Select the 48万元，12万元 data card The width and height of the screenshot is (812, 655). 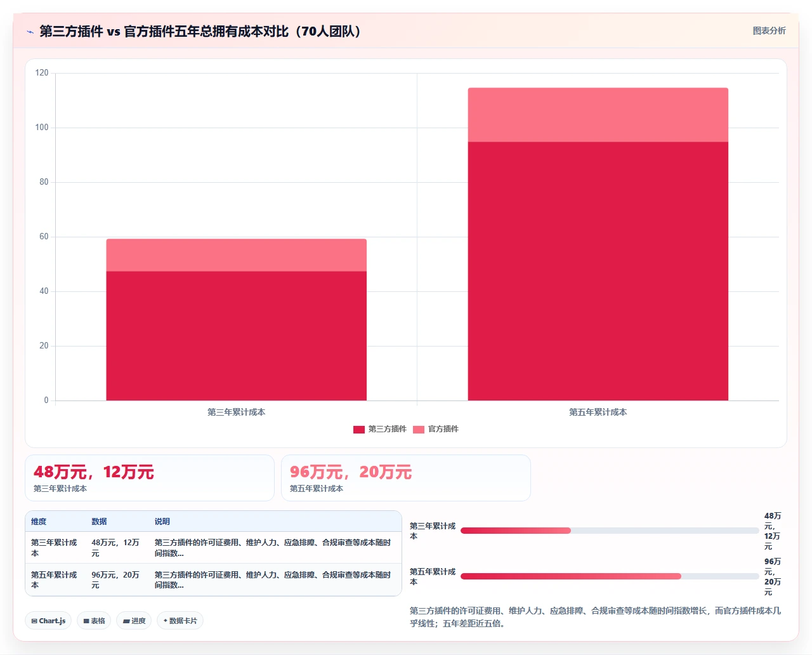point(150,478)
